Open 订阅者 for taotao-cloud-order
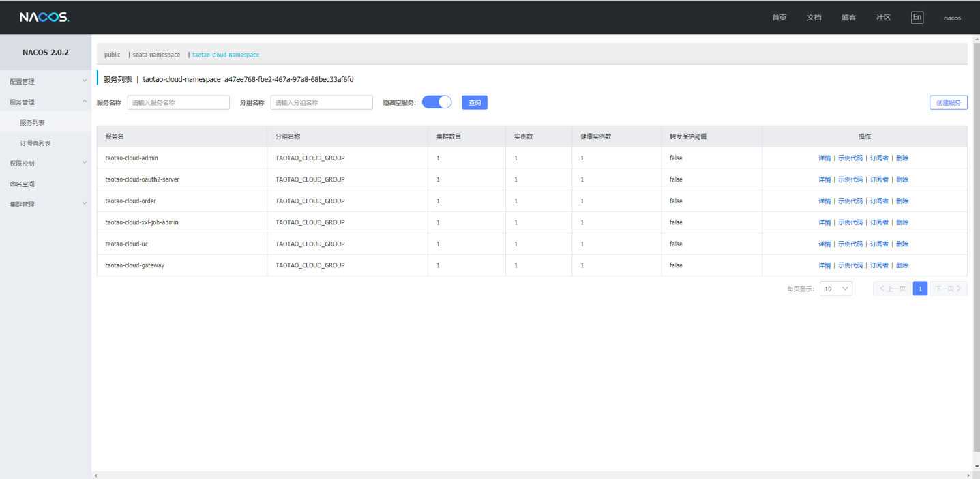 pyautogui.click(x=880, y=201)
